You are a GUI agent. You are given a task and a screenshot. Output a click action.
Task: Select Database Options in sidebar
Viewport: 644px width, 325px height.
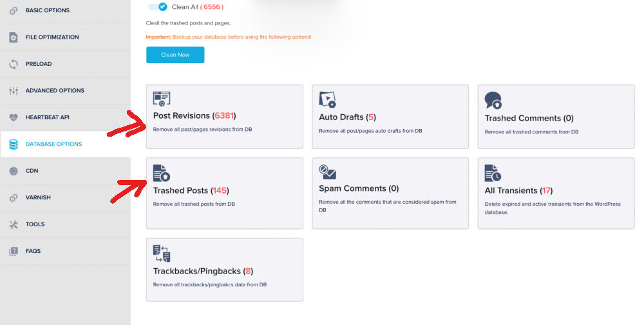(x=65, y=144)
